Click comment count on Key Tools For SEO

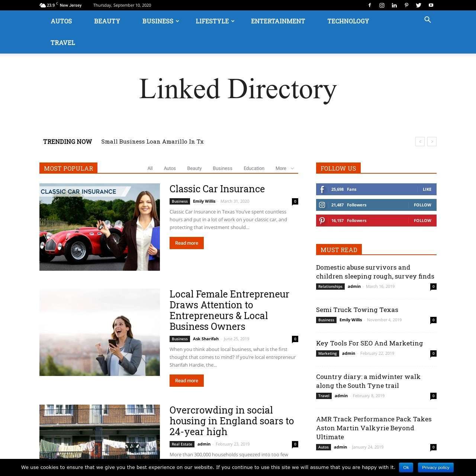click(433, 353)
